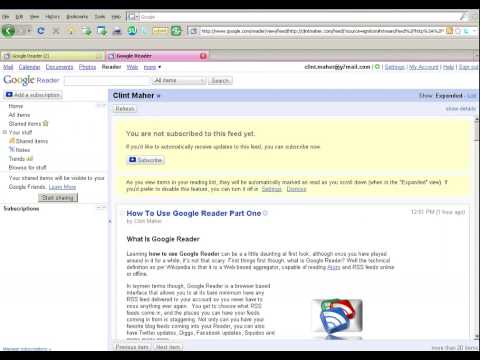Click the orange RSS icon in address bar
The height and width of the screenshot is (360, 480).
tap(449, 31)
